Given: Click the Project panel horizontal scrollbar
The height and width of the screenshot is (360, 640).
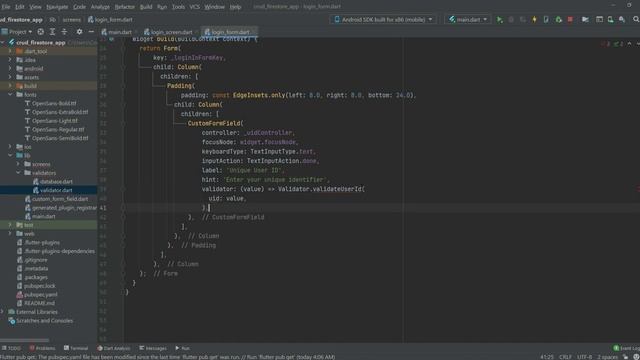Looking at the screenshot, I should point(24,340).
